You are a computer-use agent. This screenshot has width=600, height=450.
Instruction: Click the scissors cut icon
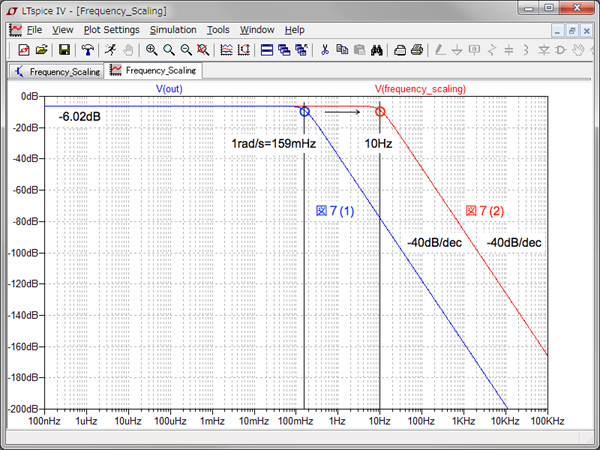(x=325, y=49)
